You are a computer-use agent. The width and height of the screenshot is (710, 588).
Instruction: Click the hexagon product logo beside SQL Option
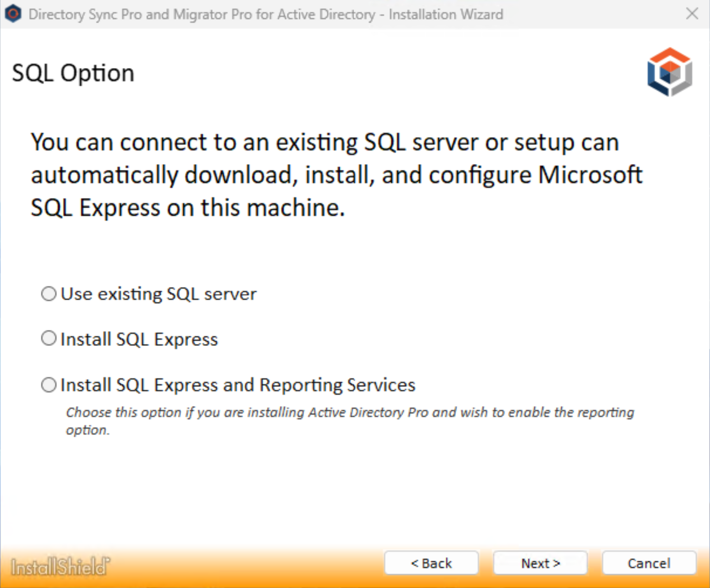(670, 72)
